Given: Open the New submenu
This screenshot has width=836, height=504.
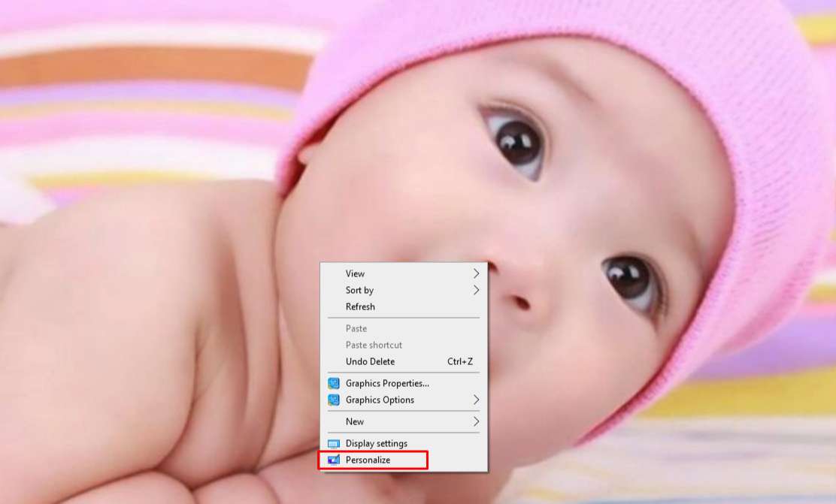Looking at the screenshot, I should click(404, 421).
